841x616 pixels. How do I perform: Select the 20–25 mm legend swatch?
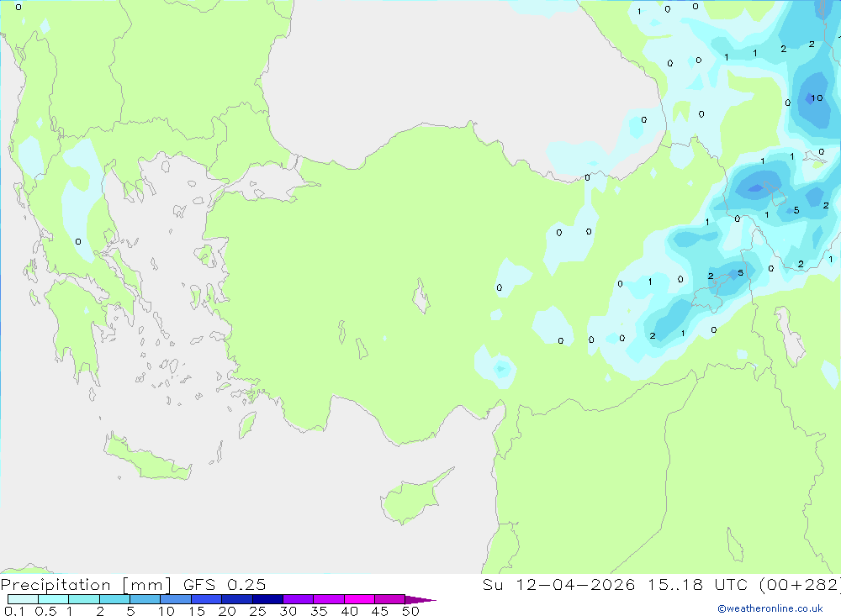[x=237, y=599]
